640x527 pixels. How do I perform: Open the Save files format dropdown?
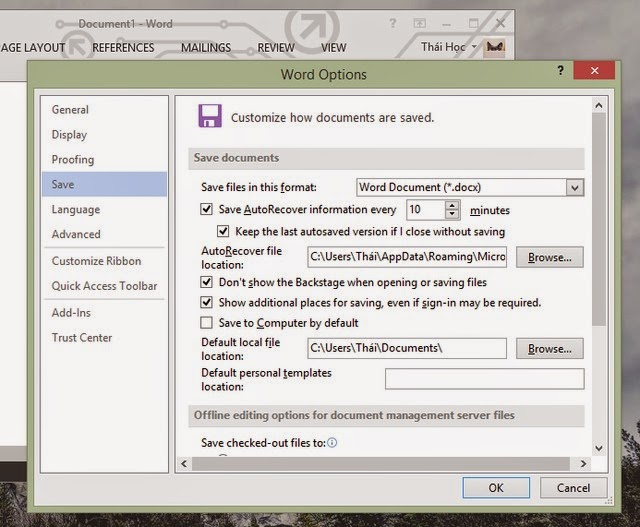(575, 188)
